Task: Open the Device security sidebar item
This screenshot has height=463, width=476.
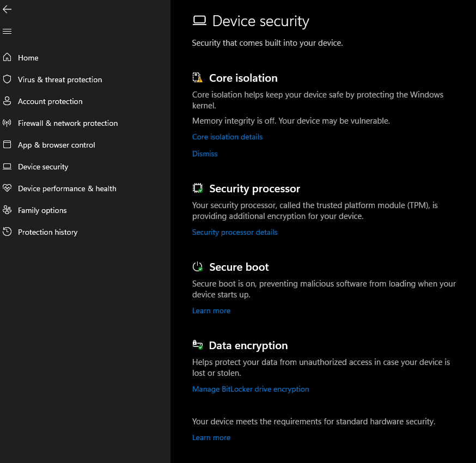Action: pyautogui.click(x=43, y=167)
